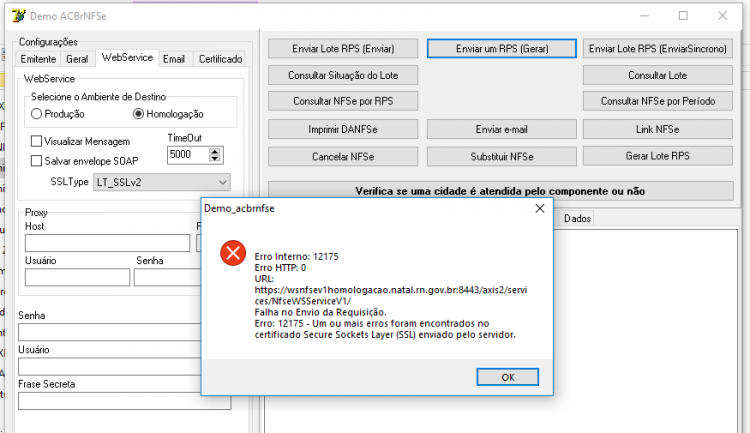Viewport: 750px width, 433px height.
Task: Click the URL text in error dialog
Action: coord(391,295)
